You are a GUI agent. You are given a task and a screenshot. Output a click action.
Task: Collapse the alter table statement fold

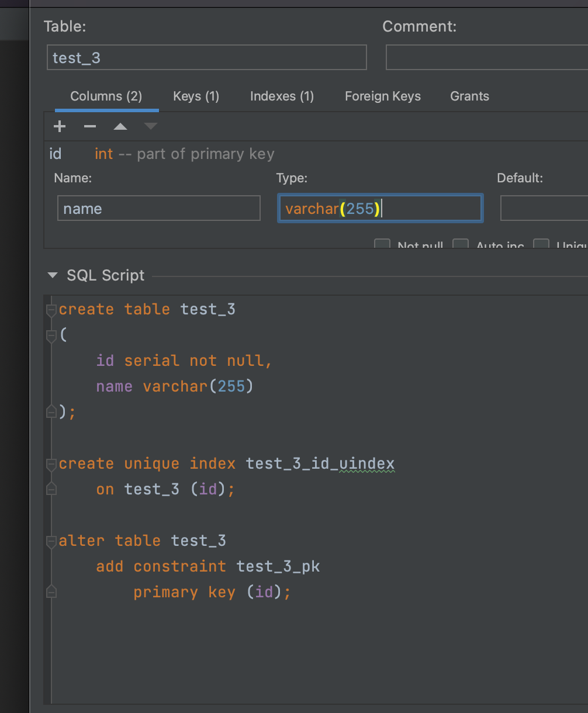point(51,541)
